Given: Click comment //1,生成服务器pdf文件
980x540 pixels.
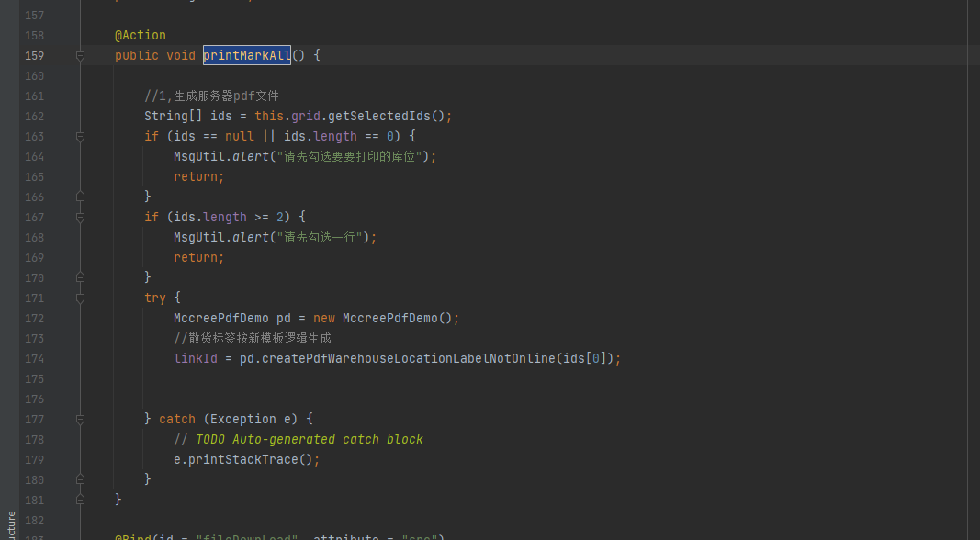Looking at the screenshot, I should coord(211,96).
